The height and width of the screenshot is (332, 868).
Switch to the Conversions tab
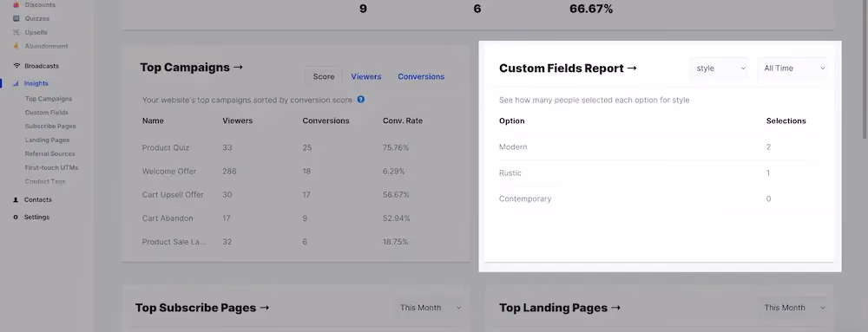[x=421, y=77]
